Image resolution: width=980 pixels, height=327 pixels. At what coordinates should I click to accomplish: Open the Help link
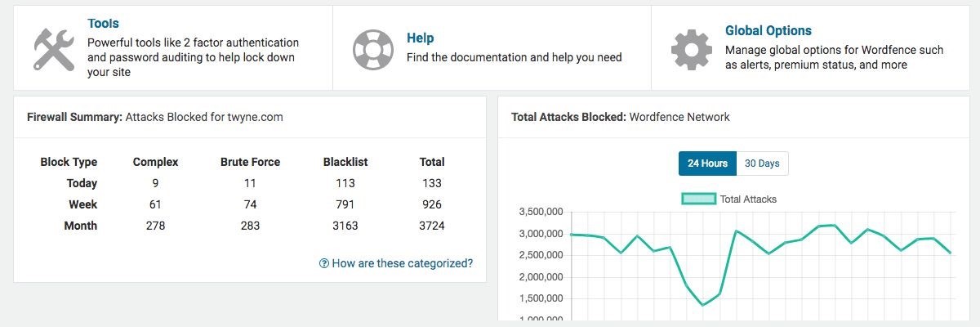[x=420, y=38]
